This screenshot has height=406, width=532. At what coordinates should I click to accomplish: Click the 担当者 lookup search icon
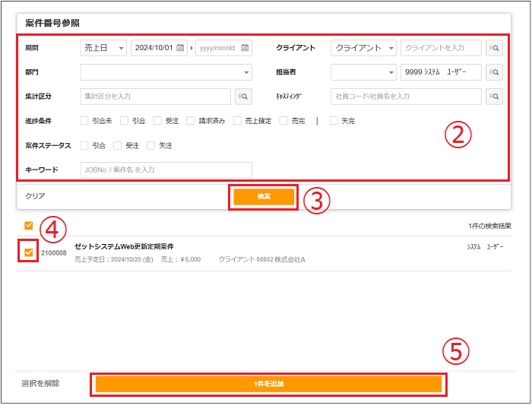tap(494, 72)
